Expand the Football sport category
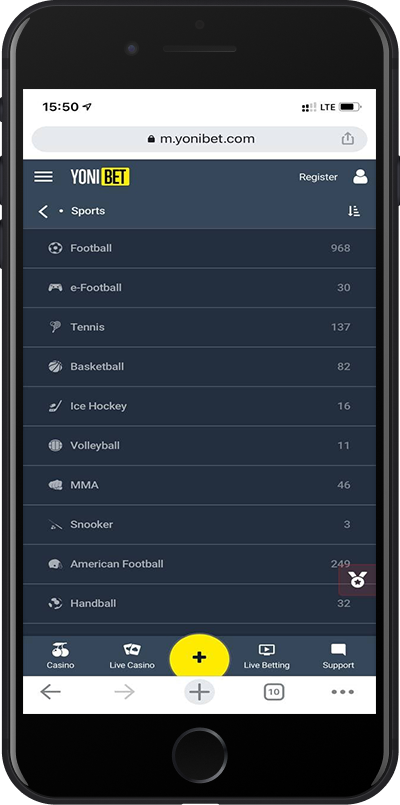The height and width of the screenshot is (805, 400). coord(199,248)
